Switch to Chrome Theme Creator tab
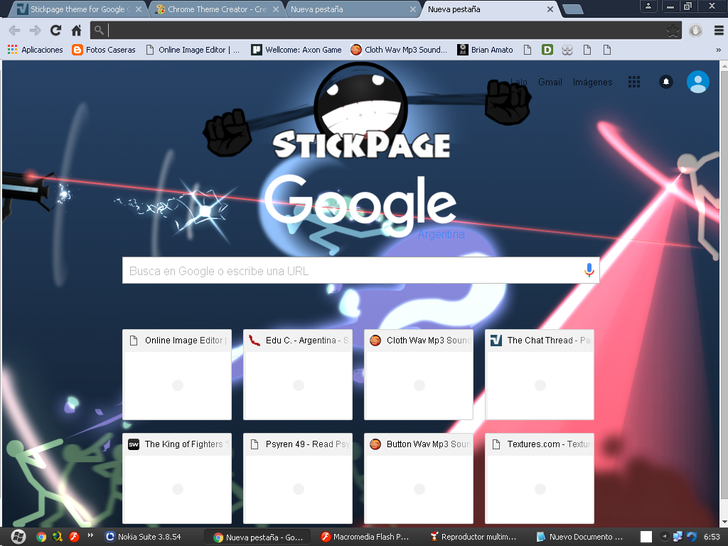Image resolution: width=728 pixels, height=546 pixels. [x=216, y=9]
